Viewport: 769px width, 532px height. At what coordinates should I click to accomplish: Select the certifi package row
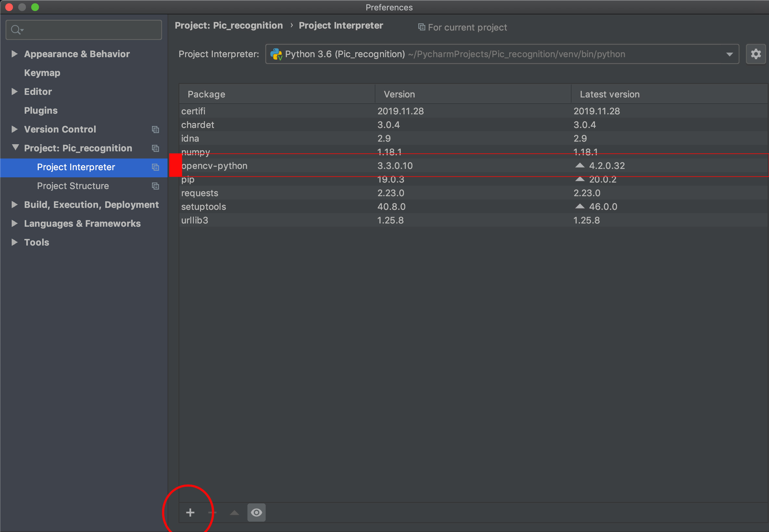click(473, 111)
